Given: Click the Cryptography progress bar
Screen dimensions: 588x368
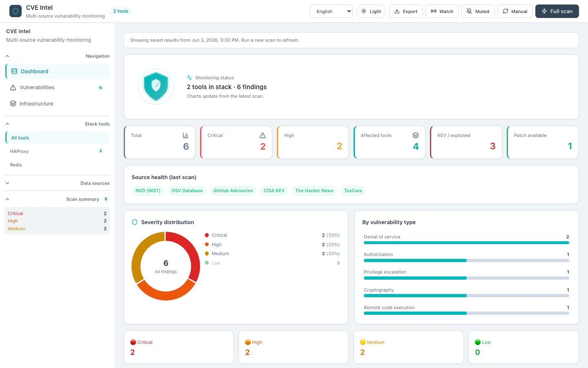Looking at the screenshot, I should 466,296.
